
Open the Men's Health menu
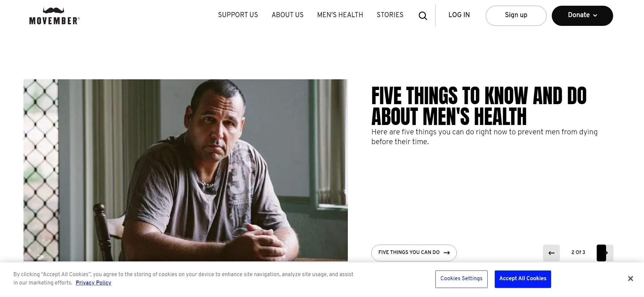340,15
